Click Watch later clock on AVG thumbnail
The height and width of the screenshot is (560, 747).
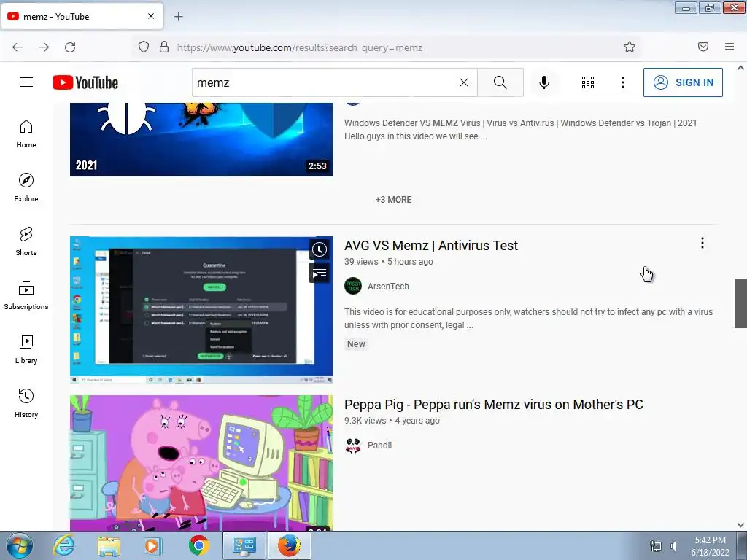tap(320, 249)
